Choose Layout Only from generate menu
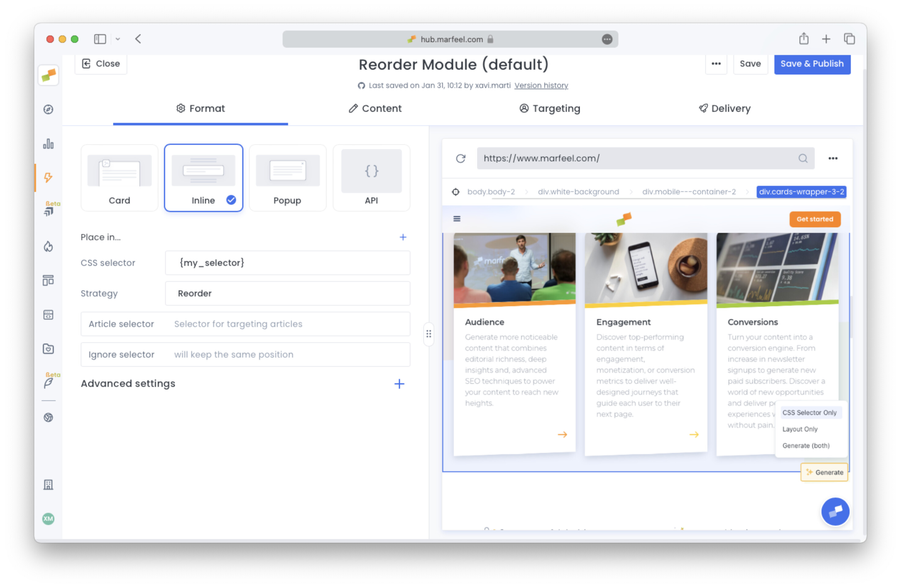Screen dimensions: 901x588 pos(800,429)
